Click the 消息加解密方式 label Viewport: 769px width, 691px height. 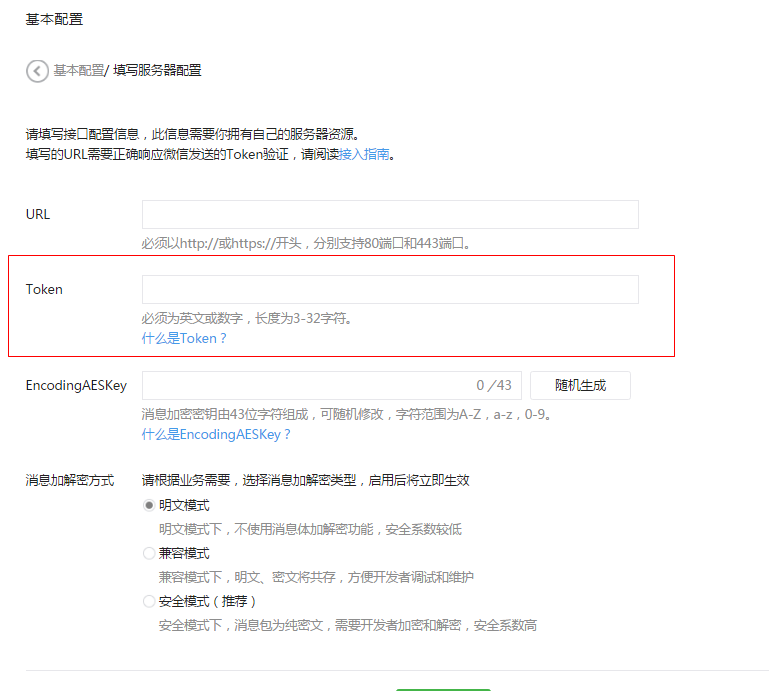click(x=70, y=480)
